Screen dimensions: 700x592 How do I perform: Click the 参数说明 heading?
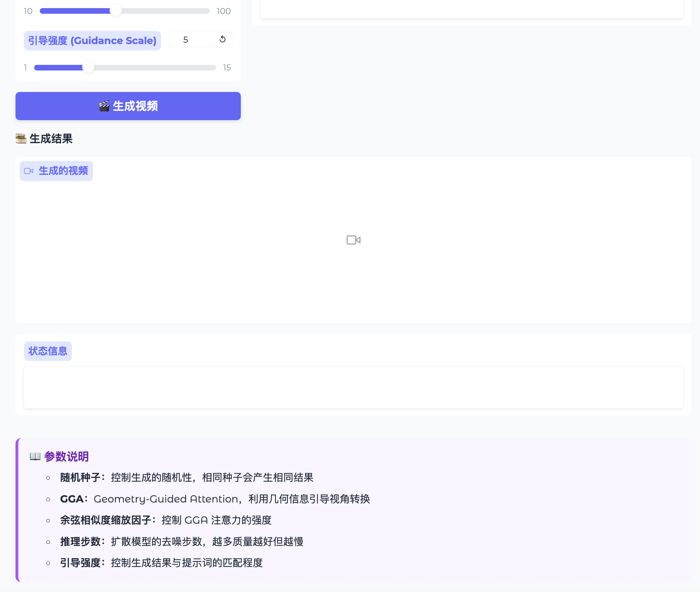pos(66,456)
